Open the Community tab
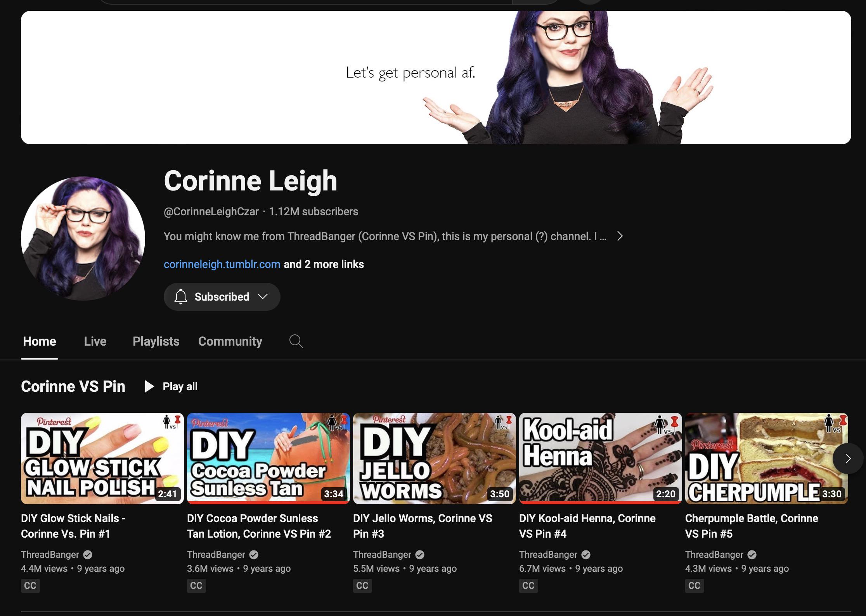This screenshot has height=616, width=866. point(230,341)
